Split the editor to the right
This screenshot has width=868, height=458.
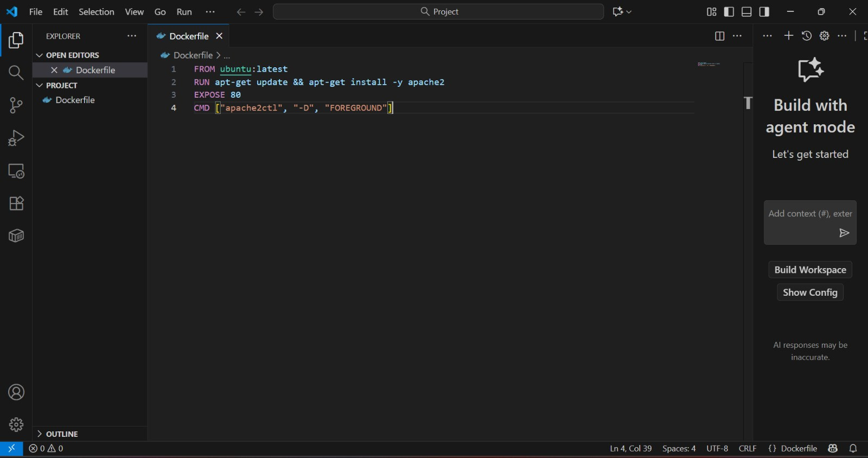coord(719,36)
